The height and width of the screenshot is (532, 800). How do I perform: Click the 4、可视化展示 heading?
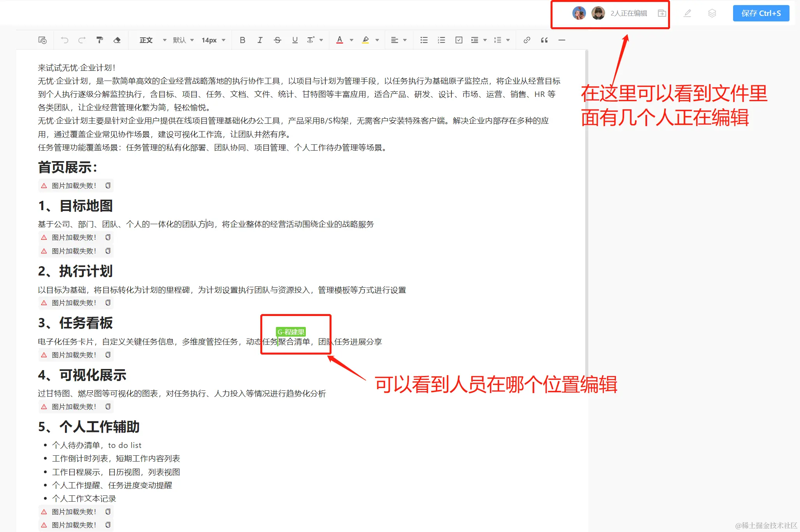(x=82, y=375)
